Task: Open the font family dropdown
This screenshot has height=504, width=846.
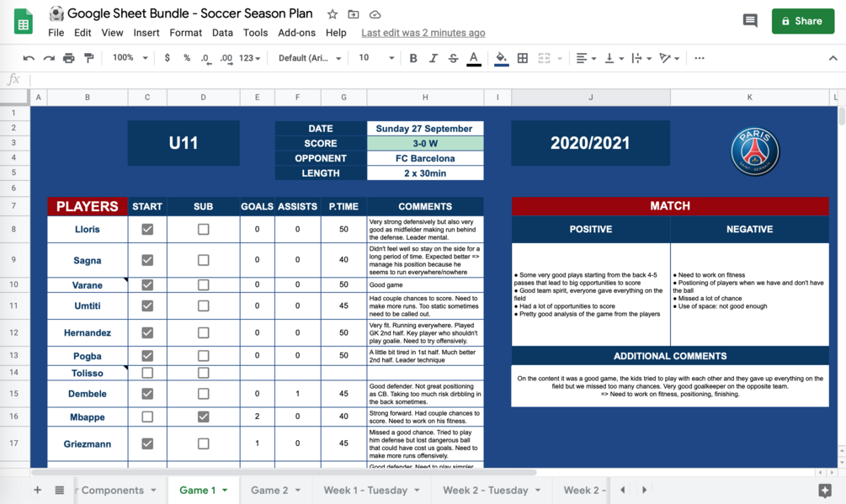Action: click(x=310, y=58)
